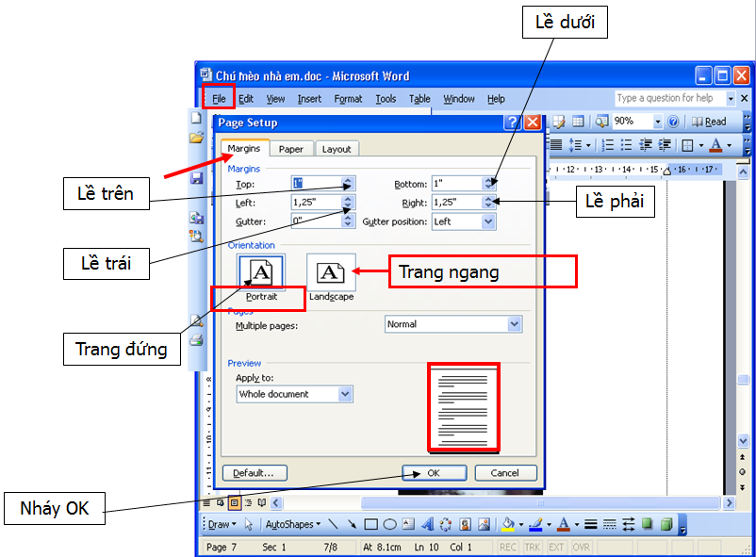
Task: Click the Bottom margin input field
Action: (457, 183)
